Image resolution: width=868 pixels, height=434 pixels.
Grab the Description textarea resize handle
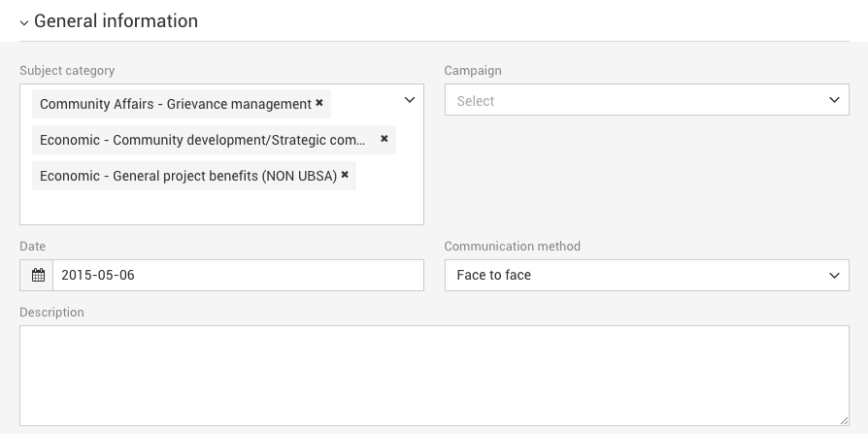click(843, 419)
